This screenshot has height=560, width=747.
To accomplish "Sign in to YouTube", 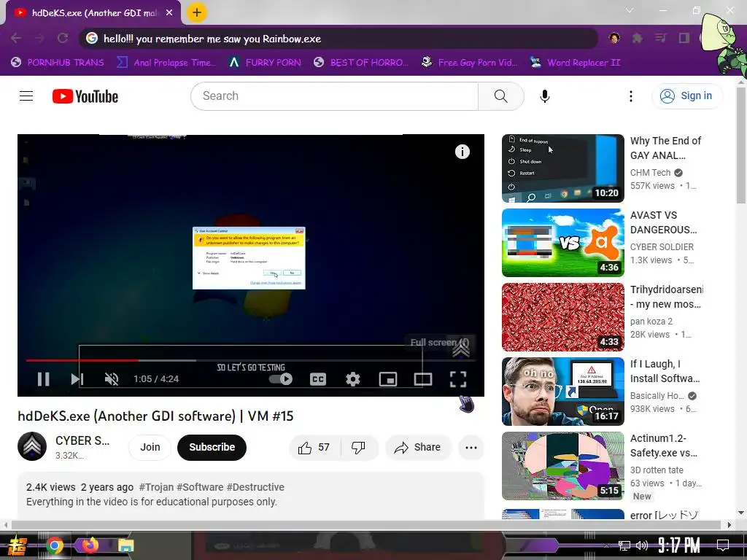I will click(x=686, y=96).
